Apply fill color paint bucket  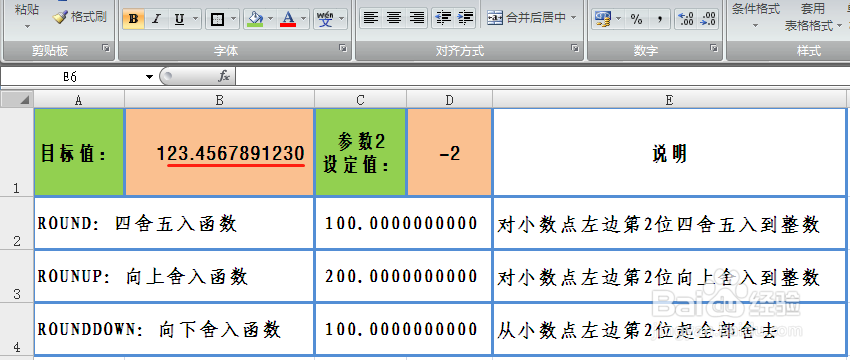tap(255, 20)
